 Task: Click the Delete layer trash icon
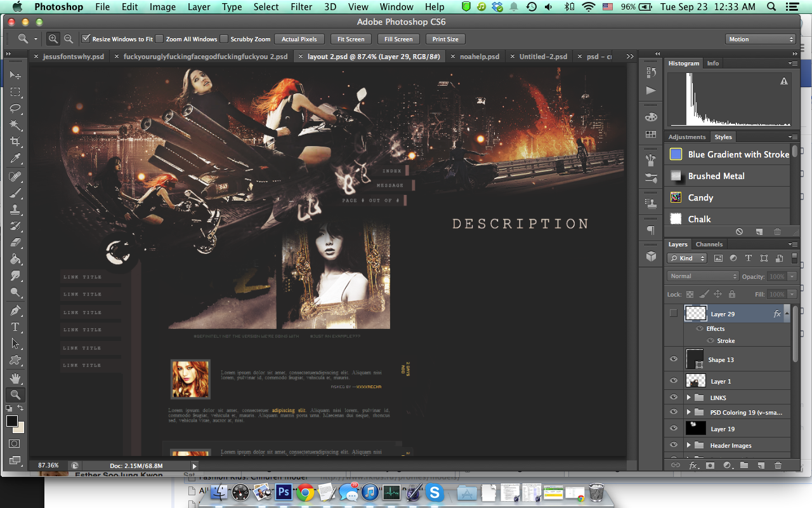coord(778,465)
